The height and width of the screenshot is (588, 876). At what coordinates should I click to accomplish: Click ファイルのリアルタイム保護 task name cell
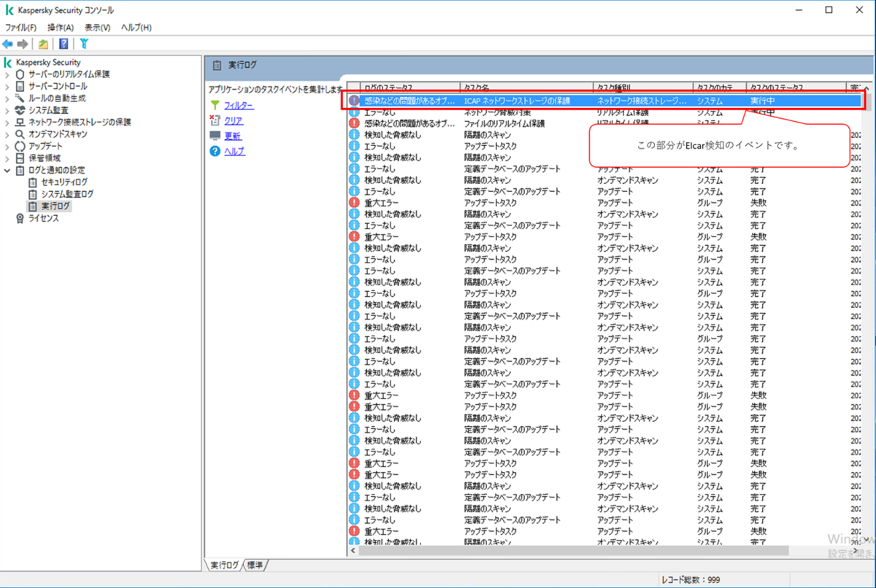[x=504, y=123]
